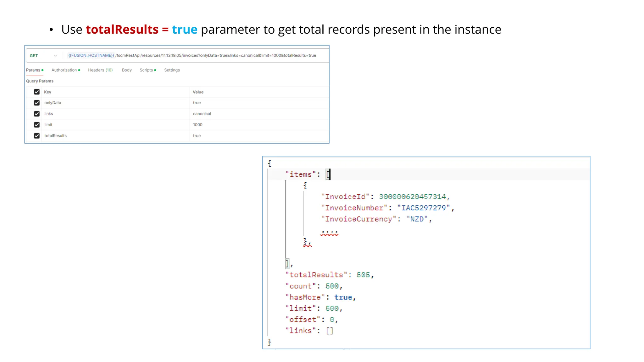Click the InvoiceNumber value "IAC5297279"
644x362 pixels.
424,208
